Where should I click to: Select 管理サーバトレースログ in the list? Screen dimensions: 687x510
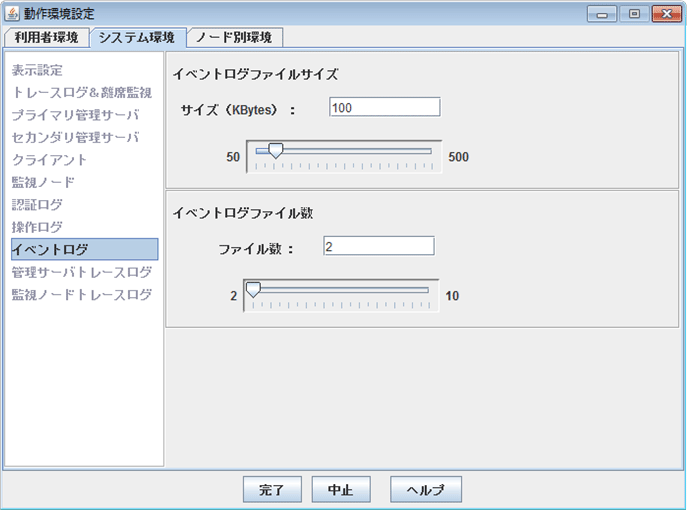[x=81, y=272]
